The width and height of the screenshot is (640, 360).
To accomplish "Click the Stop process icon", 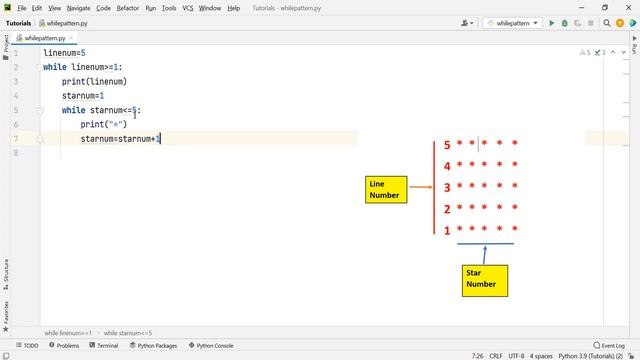I will pyautogui.click(x=591, y=23).
